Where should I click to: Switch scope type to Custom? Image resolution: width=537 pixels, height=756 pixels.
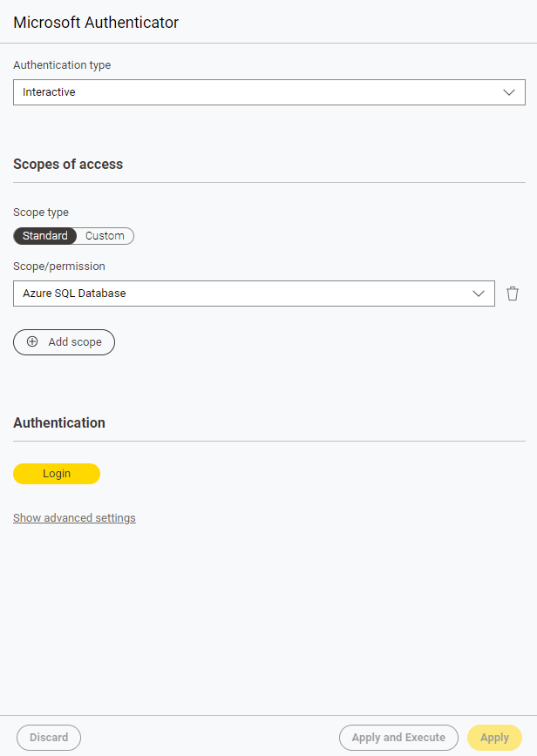click(105, 236)
